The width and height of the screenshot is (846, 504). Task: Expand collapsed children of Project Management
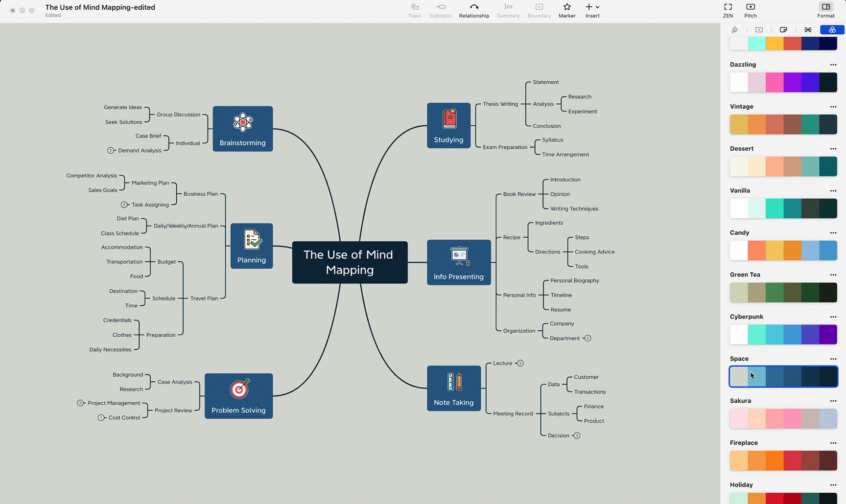click(x=80, y=403)
